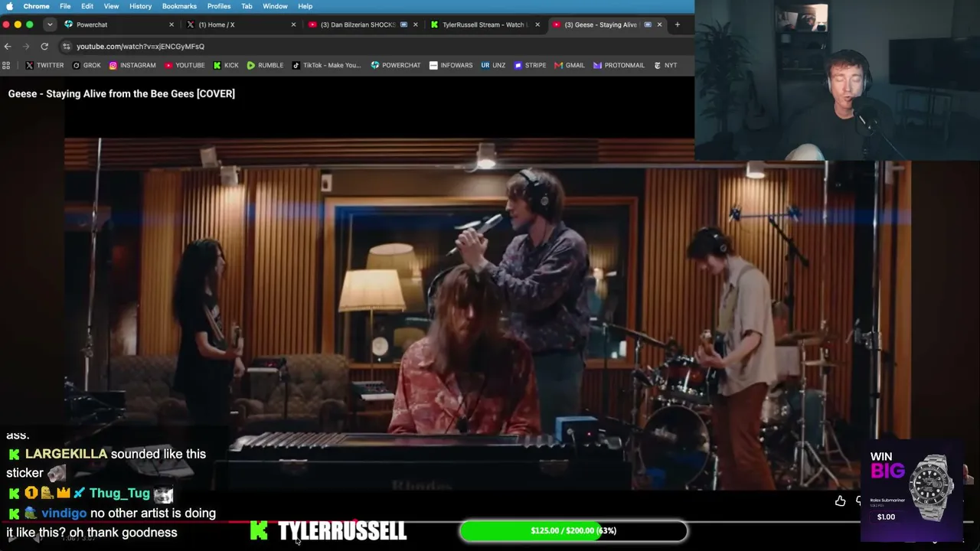The width and height of the screenshot is (980, 551).
Task: Open the Edit menu
Action: tap(87, 6)
